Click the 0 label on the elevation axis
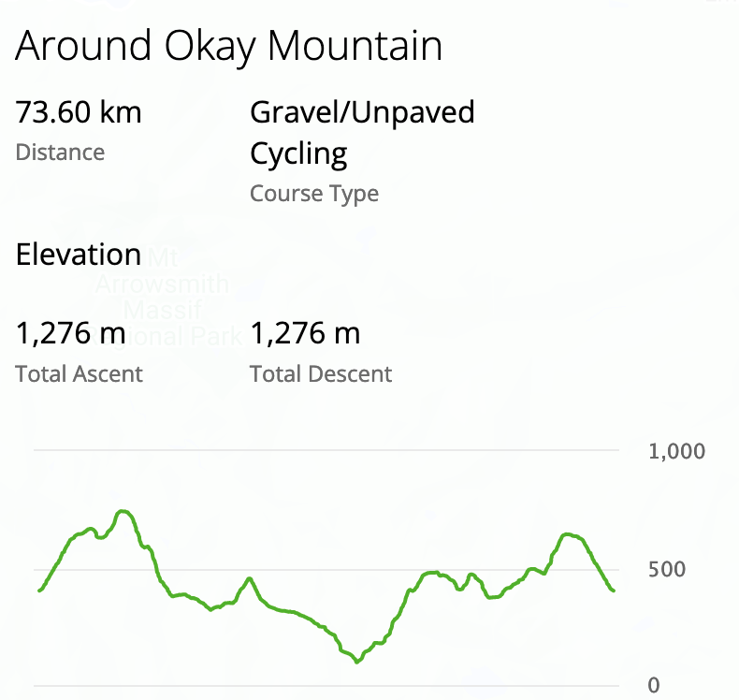Image resolution: width=739 pixels, height=700 pixels. point(654,686)
